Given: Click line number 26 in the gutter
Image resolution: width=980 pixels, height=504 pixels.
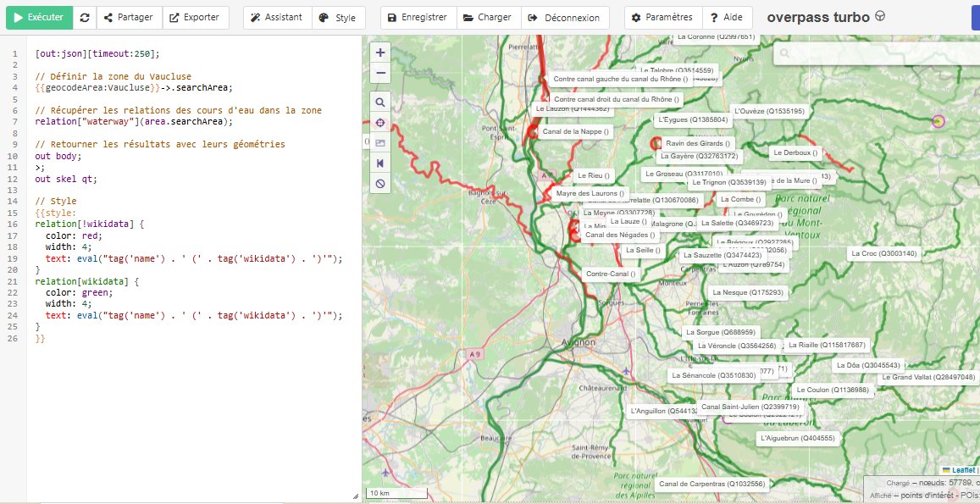Looking at the screenshot, I should point(14,339).
